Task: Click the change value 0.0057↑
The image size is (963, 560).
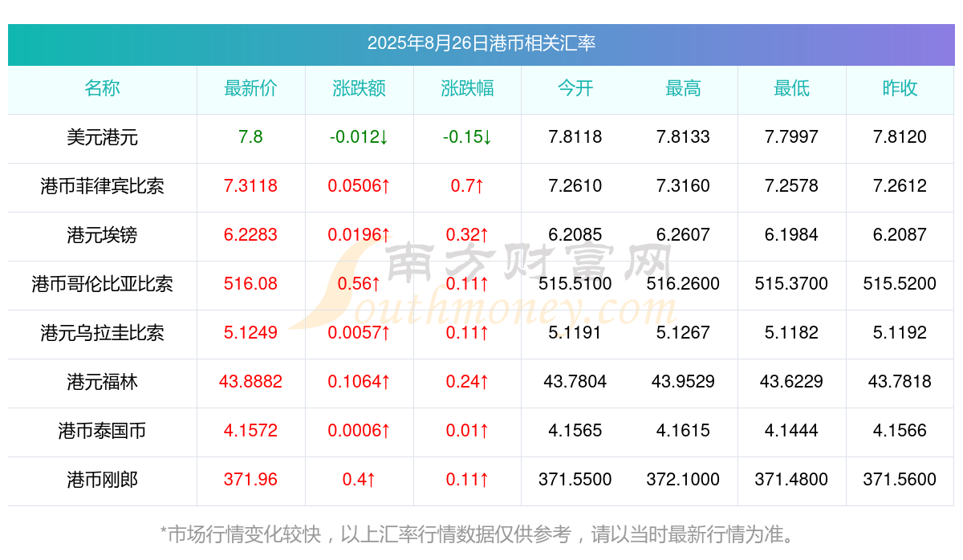Action: click(360, 333)
